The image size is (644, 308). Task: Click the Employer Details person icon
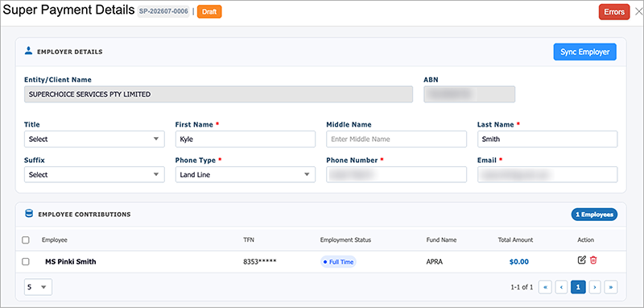28,52
